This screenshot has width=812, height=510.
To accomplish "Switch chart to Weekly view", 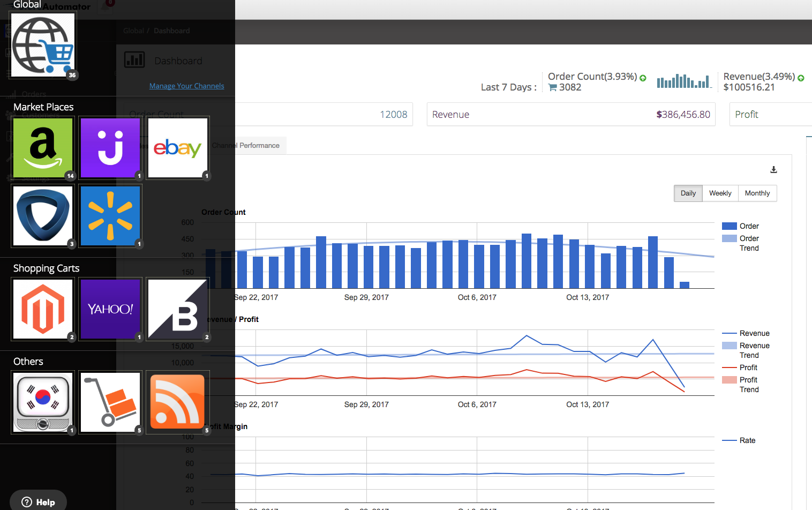I will (x=720, y=193).
